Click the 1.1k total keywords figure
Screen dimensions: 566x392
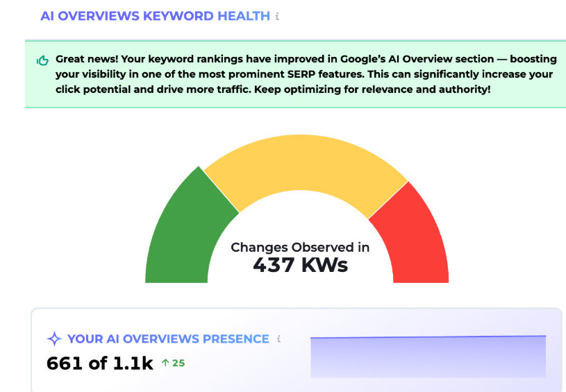pos(132,363)
